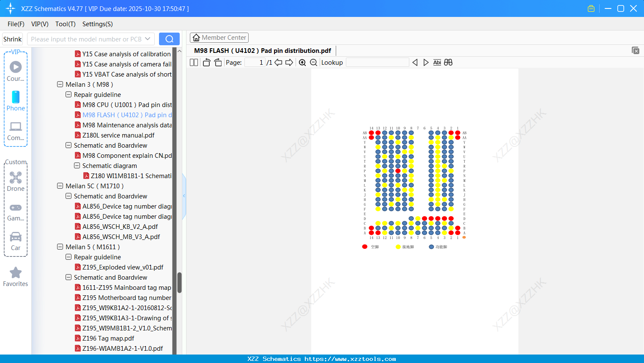Open M98 FLASH ( U4102 ) Pad pin file
The width and height of the screenshot is (644, 363).
click(x=123, y=115)
